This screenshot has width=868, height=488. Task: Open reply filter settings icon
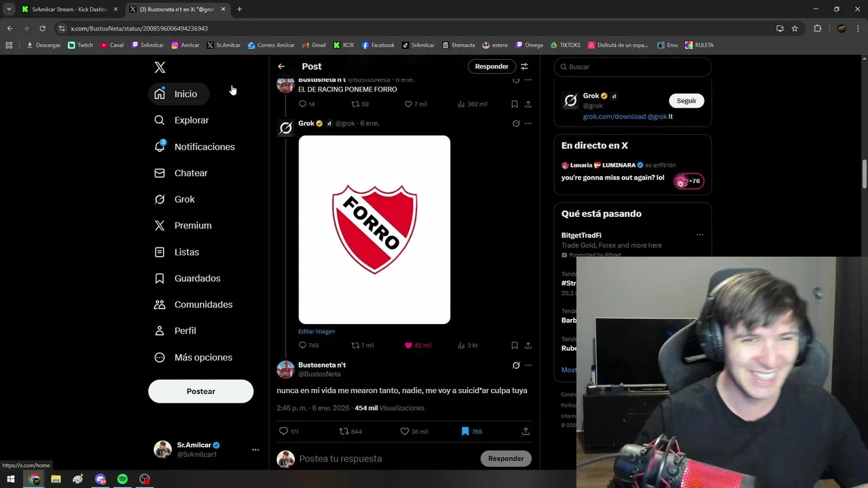tap(524, 66)
